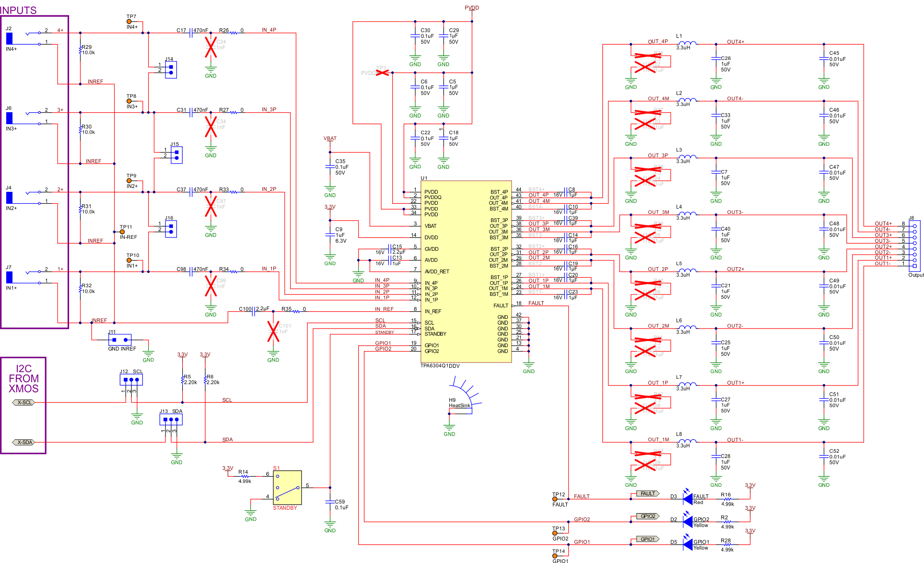Click the J11 GND INREF jumper
This screenshot has height=563, width=924.
click(120, 340)
